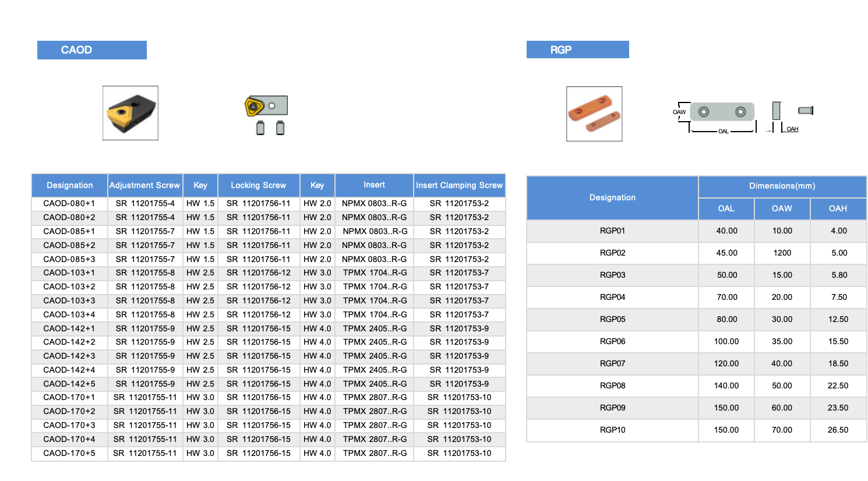Screen dimensions: 868x481
Task: Click the Locking Screw column header
Action: (259, 185)
